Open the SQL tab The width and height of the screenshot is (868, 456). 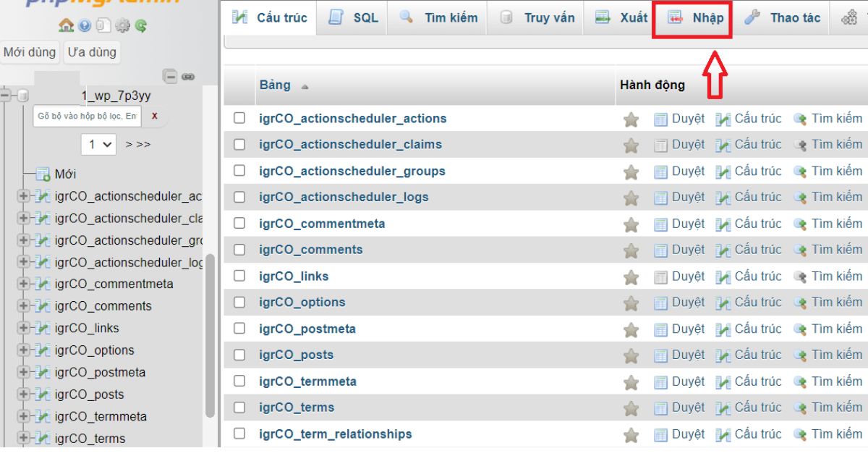pyautogui.click(x=355, y=18)
